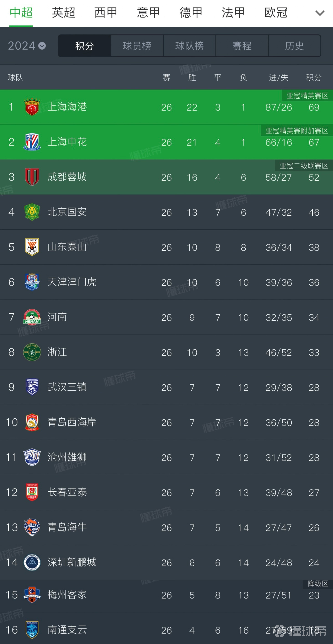Screen dimensions: 333x644
Task: Tap the Tianjin Jinmen Tiger logo
Action: coord(32,282)
